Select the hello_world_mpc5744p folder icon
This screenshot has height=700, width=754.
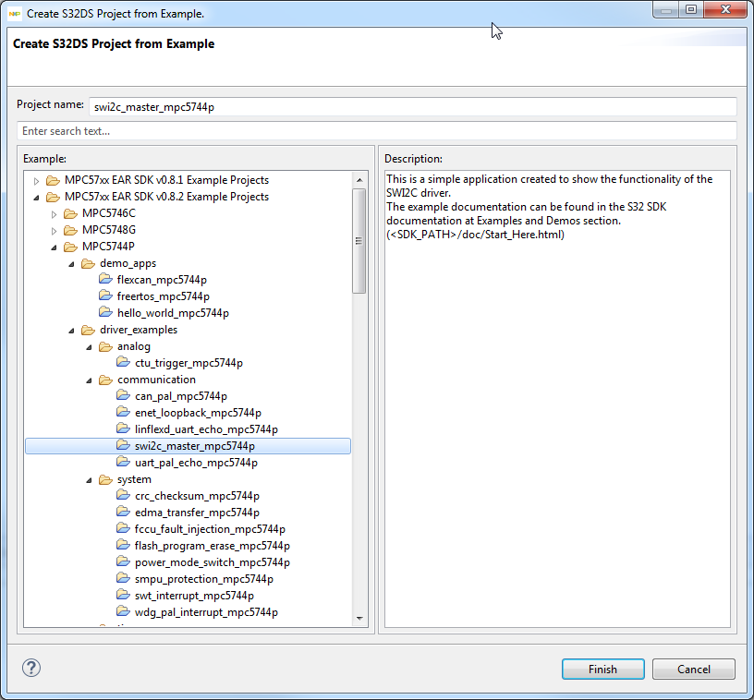105,312
